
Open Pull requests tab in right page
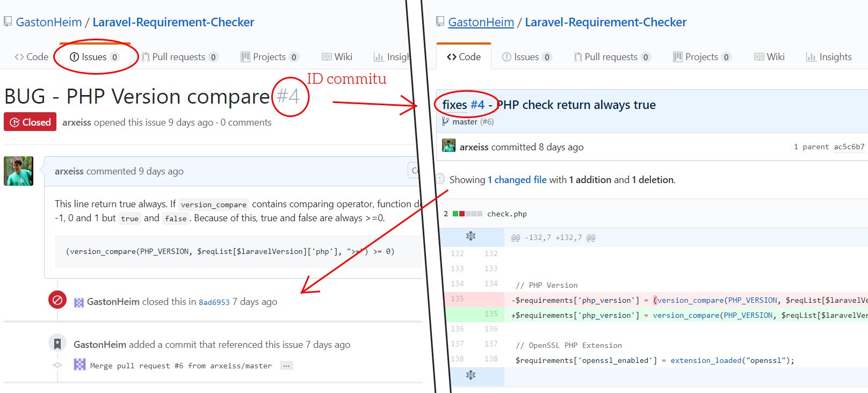pos(612,57)
